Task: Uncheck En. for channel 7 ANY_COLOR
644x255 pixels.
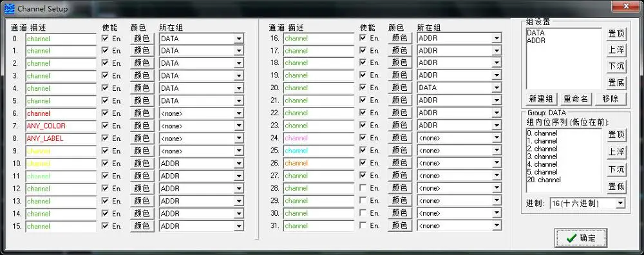Action: coord(105,126)
